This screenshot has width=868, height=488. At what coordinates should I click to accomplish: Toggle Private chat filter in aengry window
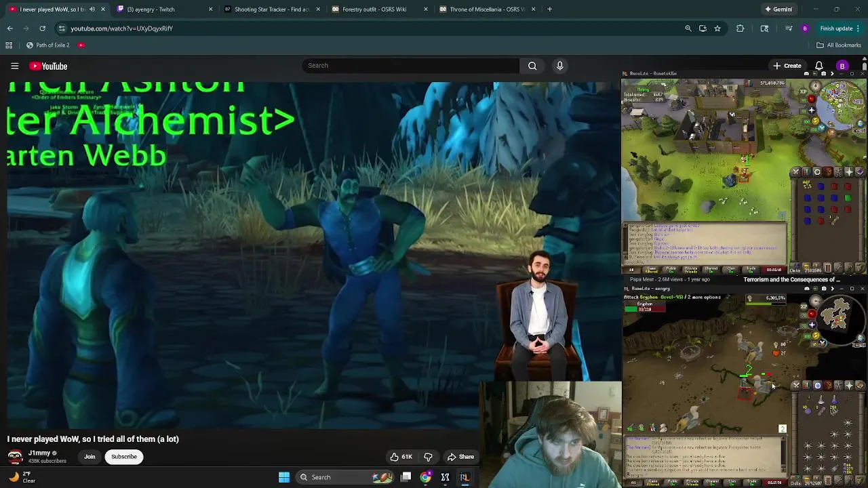[x=692, y=483]
